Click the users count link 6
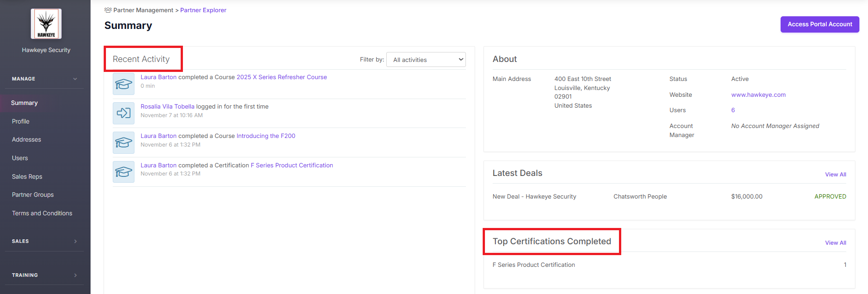 733,110
